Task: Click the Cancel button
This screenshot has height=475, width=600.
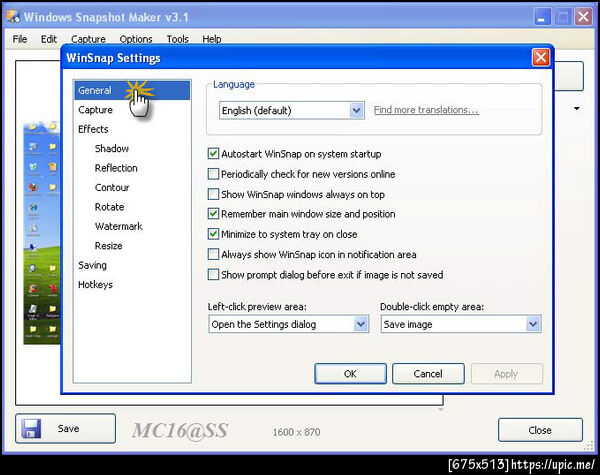Action: (x=428, y=374)
